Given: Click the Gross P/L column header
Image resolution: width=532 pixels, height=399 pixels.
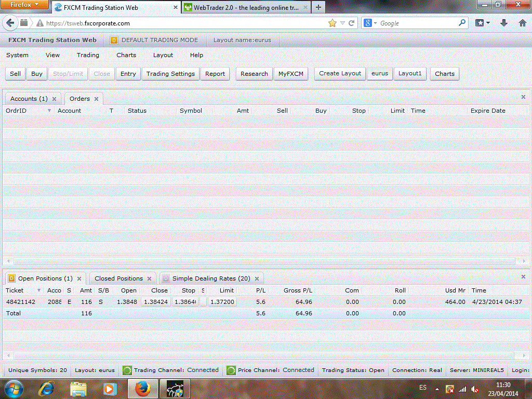Looking at the screenshot, I should click(x=298, y=290).
